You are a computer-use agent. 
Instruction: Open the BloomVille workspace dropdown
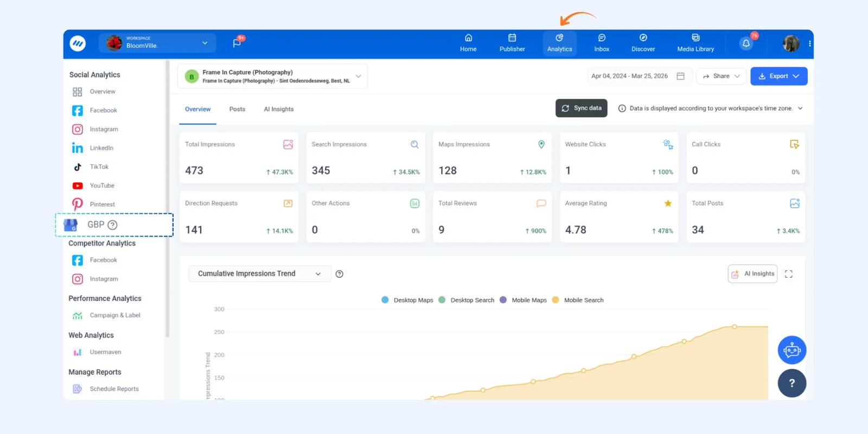coord(157,43)
